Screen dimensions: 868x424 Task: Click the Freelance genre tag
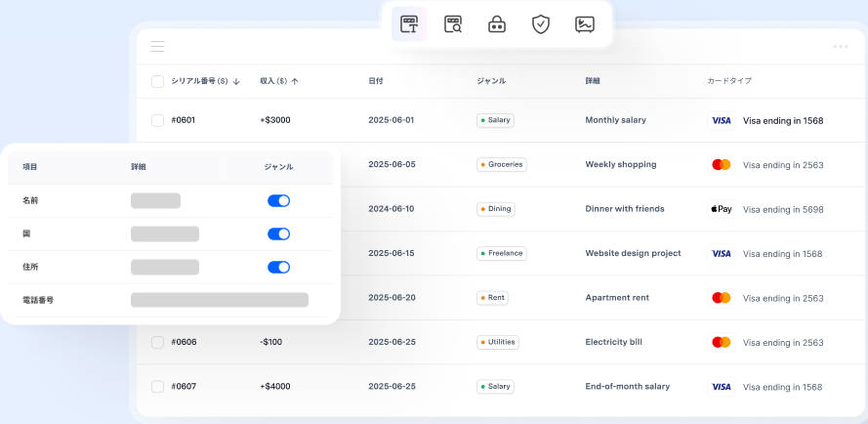pos(502,253)
